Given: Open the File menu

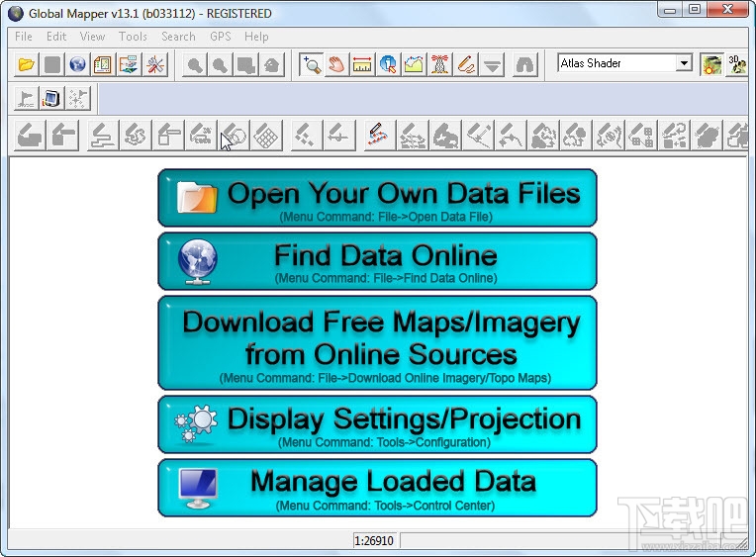Looking at the screenshot, I should (x=23, y=37).
